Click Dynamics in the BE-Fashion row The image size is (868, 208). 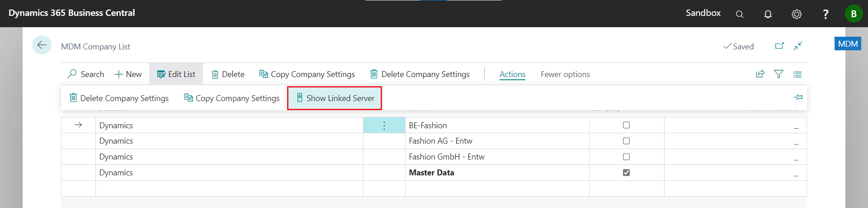116,126
